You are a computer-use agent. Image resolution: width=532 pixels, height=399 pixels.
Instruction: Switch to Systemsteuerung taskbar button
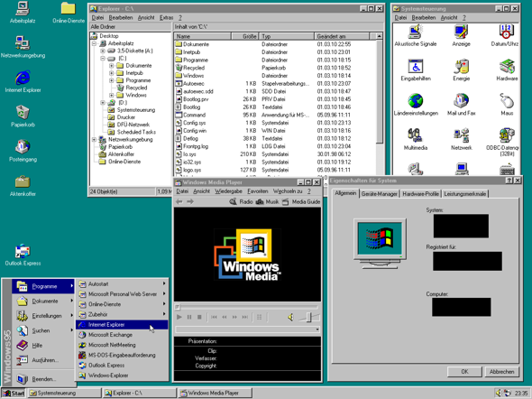(x=64, y=393)
